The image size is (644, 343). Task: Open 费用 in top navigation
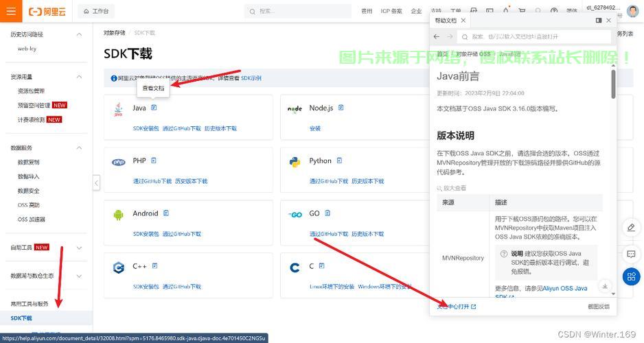click(x=367, y=11)
